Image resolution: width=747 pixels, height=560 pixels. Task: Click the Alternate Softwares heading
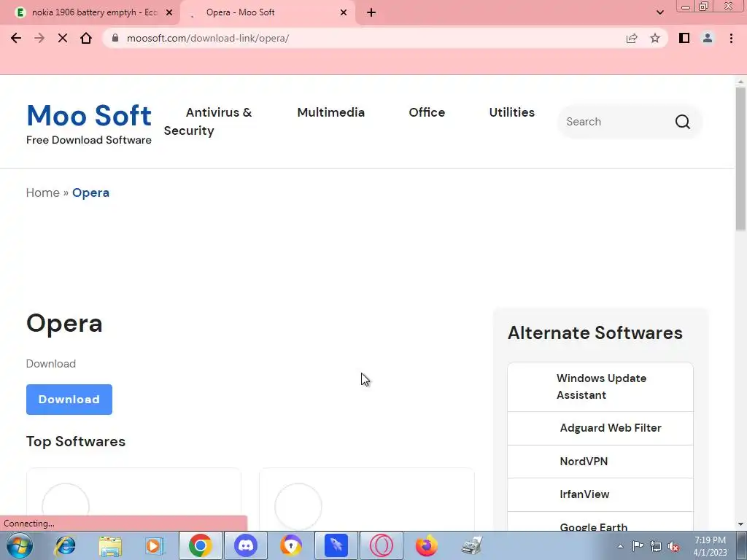click(595, 332)
